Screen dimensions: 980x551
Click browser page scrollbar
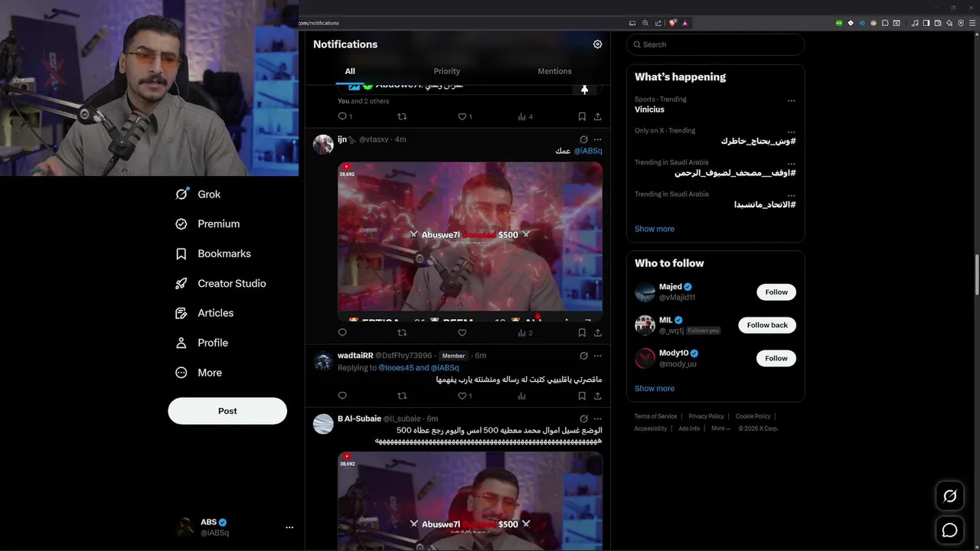click(975, 274)
